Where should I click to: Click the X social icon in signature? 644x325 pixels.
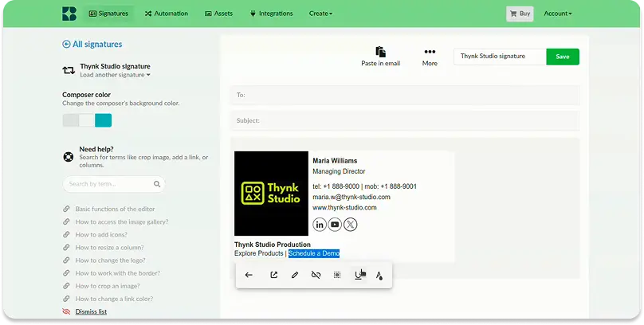coord(351,225)
